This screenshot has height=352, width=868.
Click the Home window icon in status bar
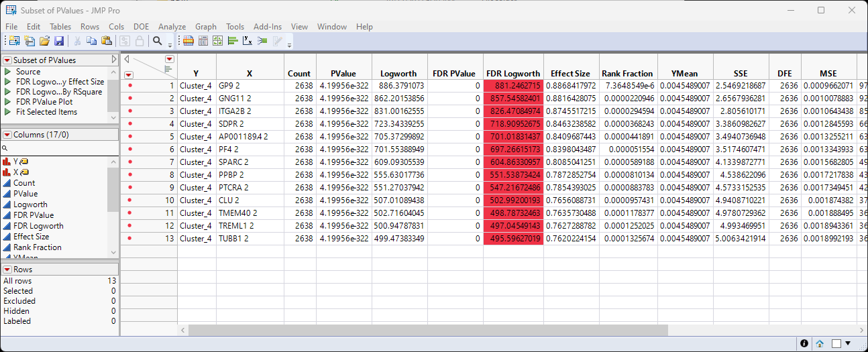point(820,344)
